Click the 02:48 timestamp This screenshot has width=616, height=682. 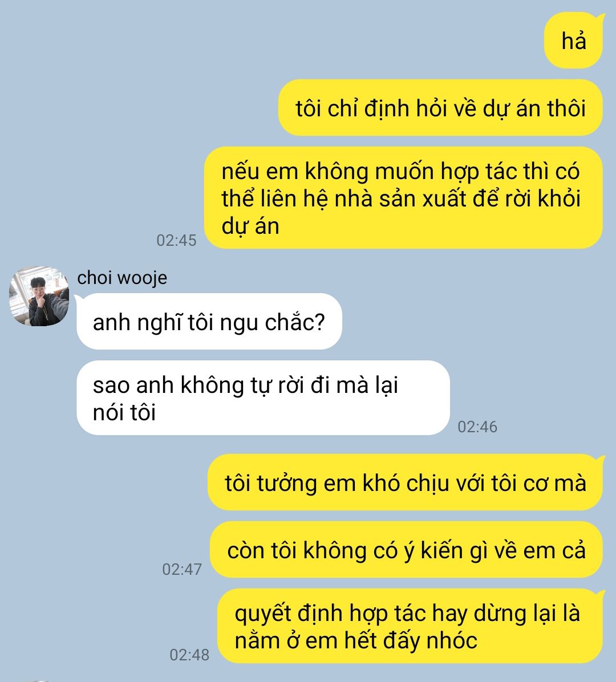tap(189, 655)
